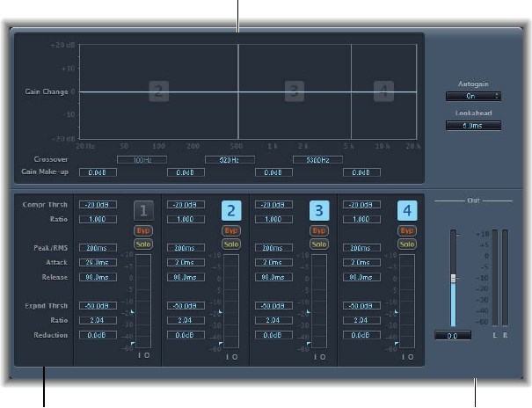Viewport: 532px width, 408px height.
Task: Toggle band 4 number button
Action: point(407,211)
